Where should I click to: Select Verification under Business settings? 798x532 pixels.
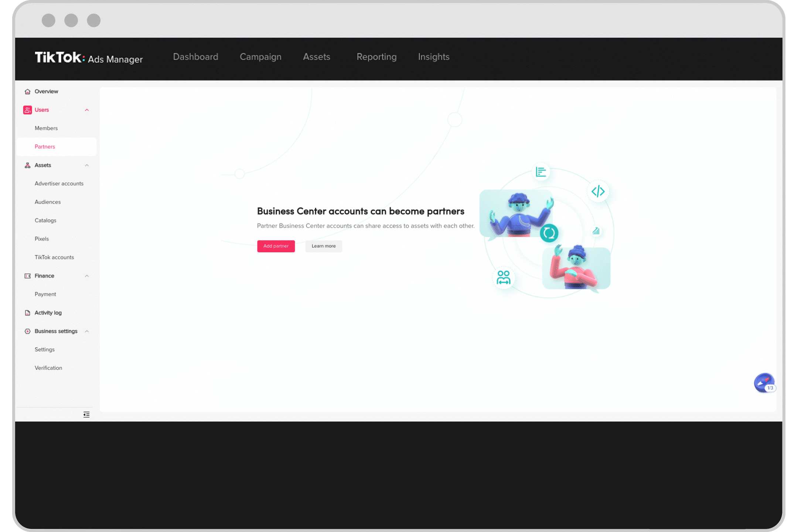[48, 368]
